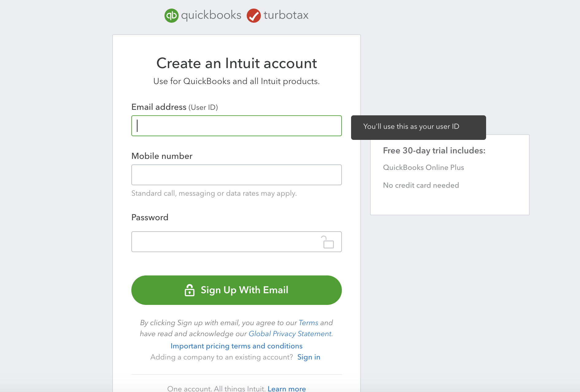Click the QuickBooks Online Plus text
Image resolution: width=580 pixels, height=392 pixels.
423,167
